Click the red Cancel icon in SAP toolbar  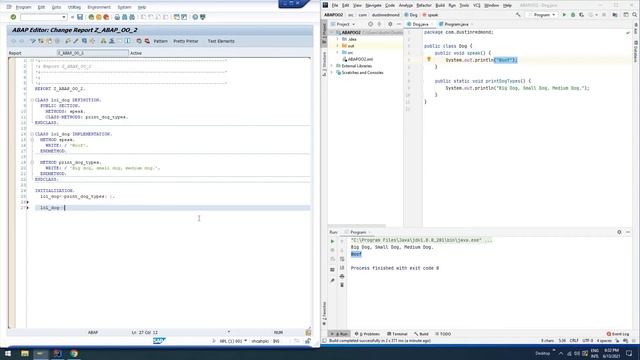(106, 17)
